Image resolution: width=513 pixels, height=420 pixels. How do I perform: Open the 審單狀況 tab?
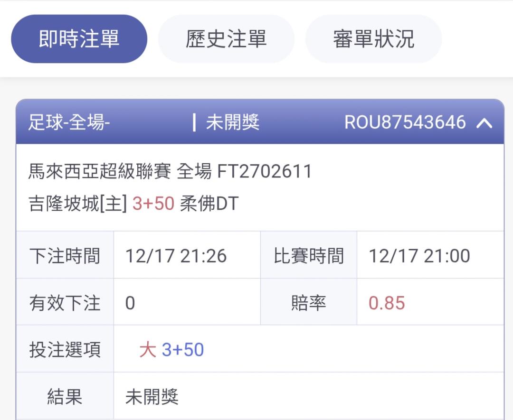pos(373,39)
